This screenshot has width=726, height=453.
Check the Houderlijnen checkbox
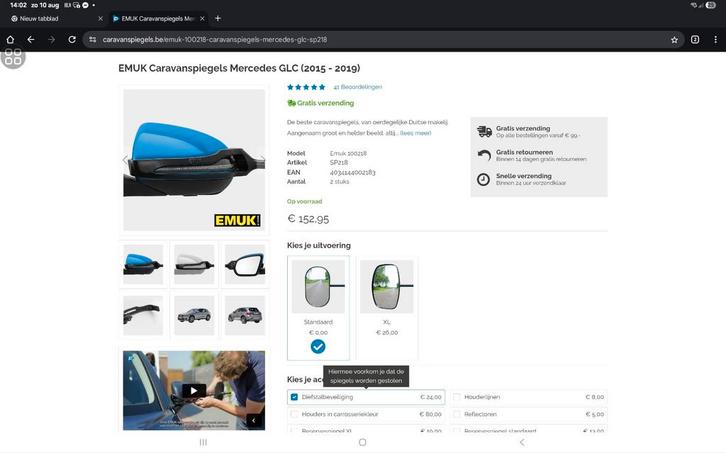(457, 397)
